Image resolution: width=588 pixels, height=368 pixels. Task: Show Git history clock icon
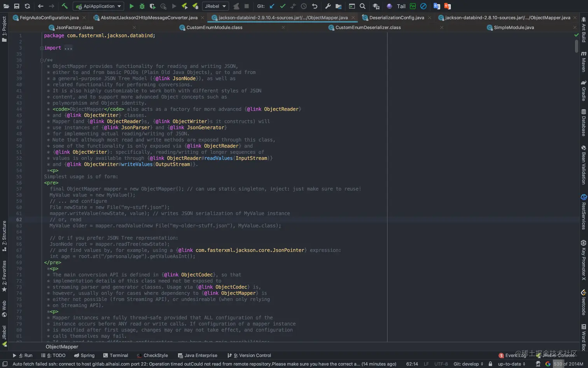[304, 6]
